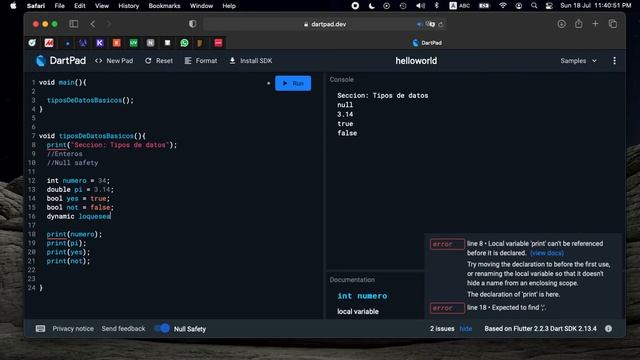This screenshot has height=360, width=640.
Task: Open the checkmark shield favorite
Action: click(x=32, y=43)
